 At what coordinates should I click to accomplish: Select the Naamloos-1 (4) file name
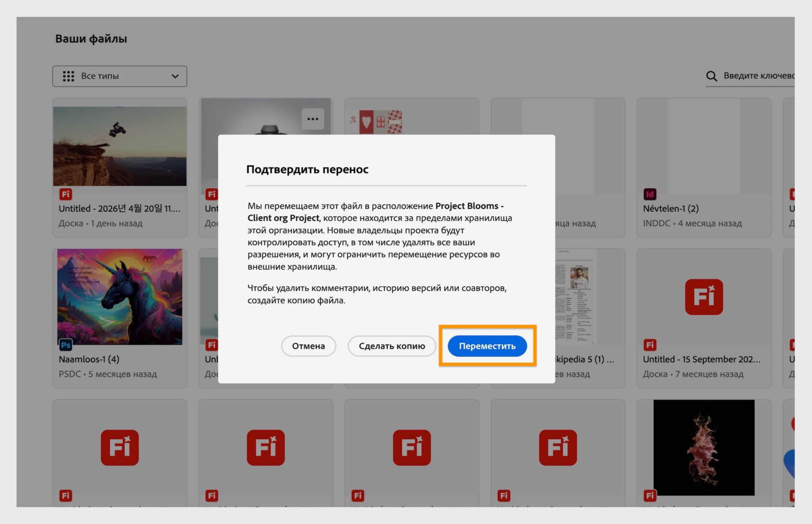(x=89, y=359)
